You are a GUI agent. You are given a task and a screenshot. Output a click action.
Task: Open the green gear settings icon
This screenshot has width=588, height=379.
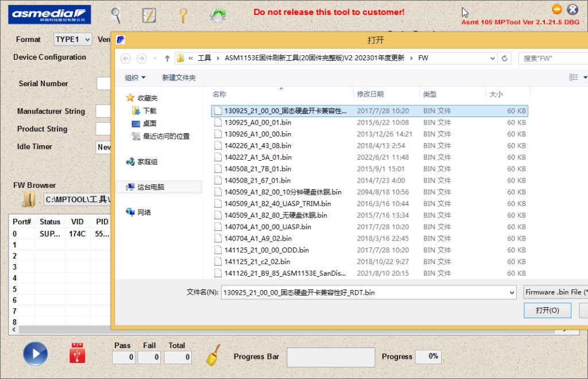[x=217, y=15]
